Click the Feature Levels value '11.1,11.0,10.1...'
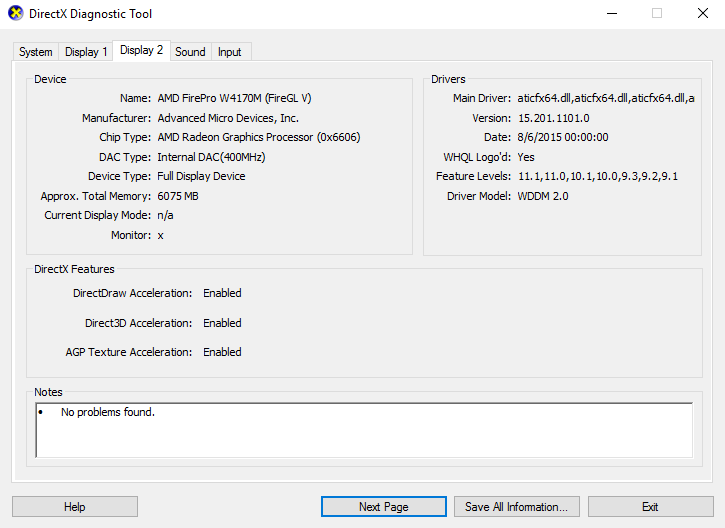Image resolution: width=725 pixels, height=528 pixels. pos(598,176)
